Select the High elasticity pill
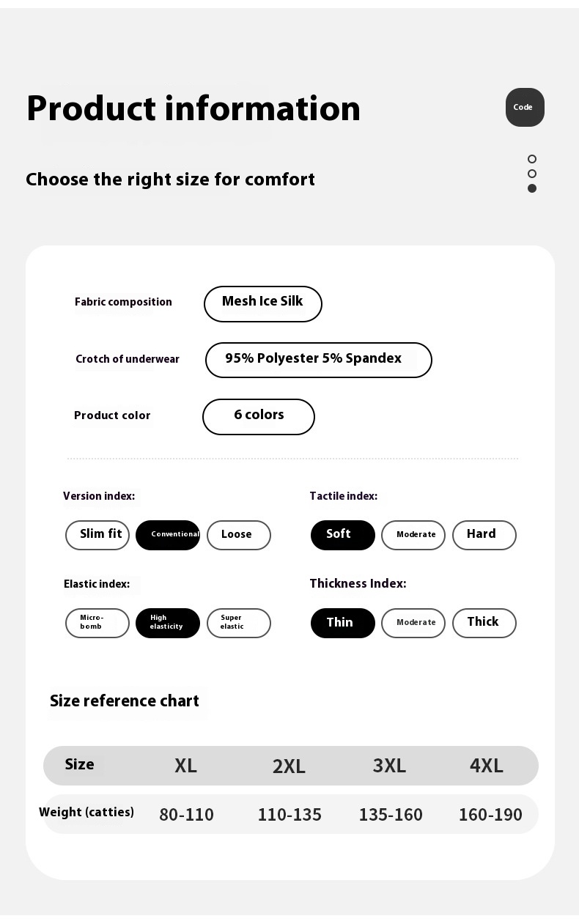Viewport: 579px width, 924px height. tap(168, 623)
